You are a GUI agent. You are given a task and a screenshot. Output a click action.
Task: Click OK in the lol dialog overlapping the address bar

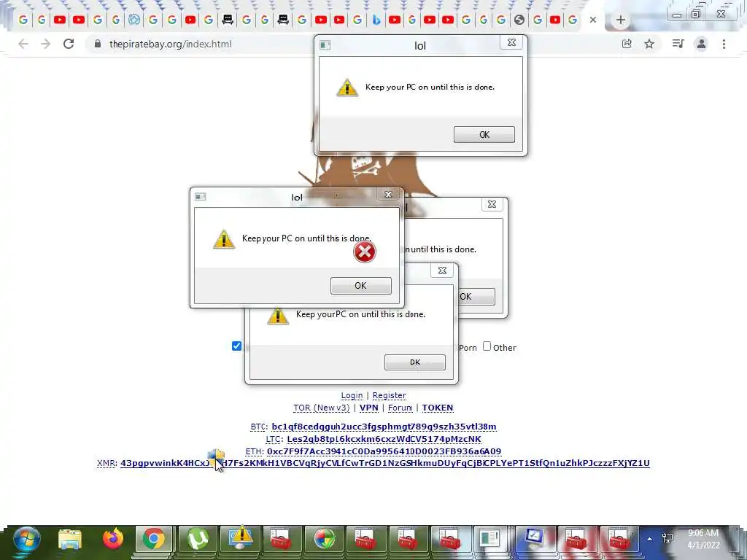(484, 135)
